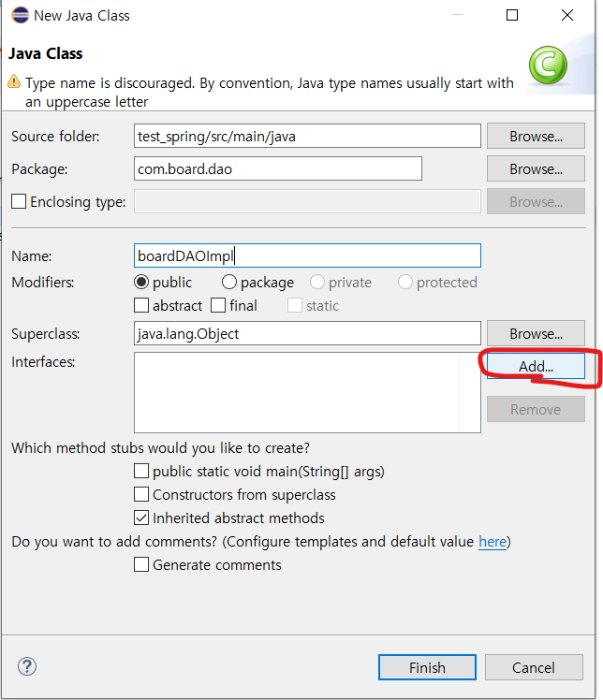The height and width of the screenshot is (700, 603).
Task: Browse for the Package
Action: tap(536, 168)
